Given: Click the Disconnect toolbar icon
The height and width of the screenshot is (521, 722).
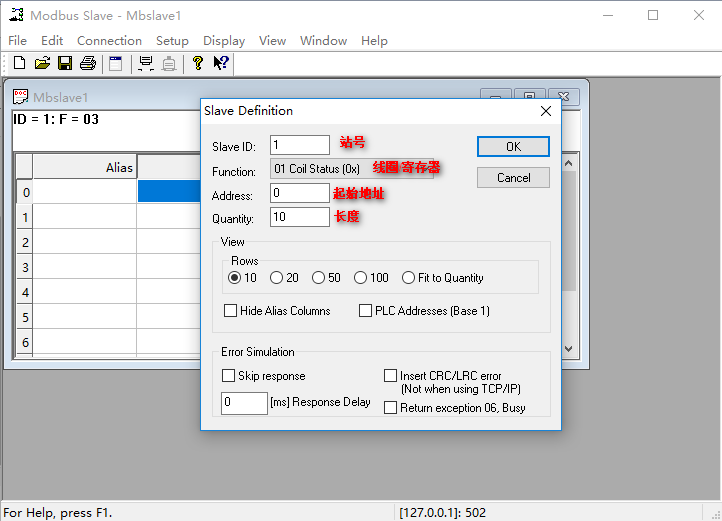Looking at the screenshot, I should [x=169, y=63].
